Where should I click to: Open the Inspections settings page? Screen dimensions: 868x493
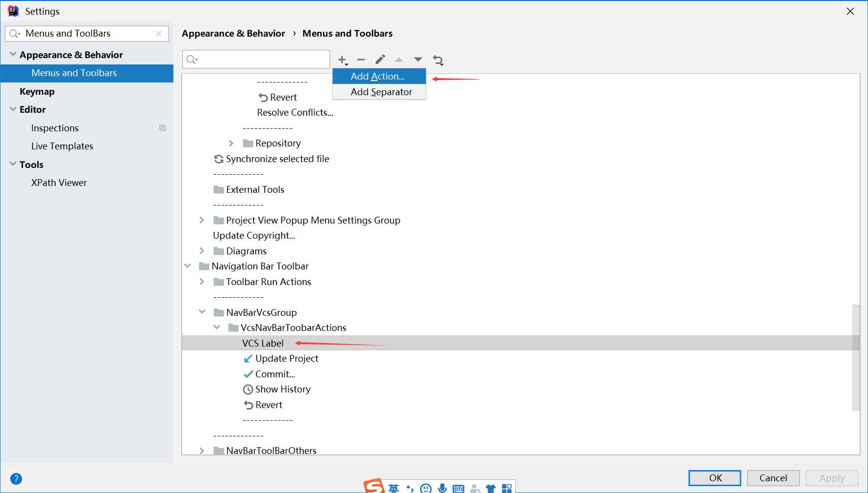coord(55,128)
